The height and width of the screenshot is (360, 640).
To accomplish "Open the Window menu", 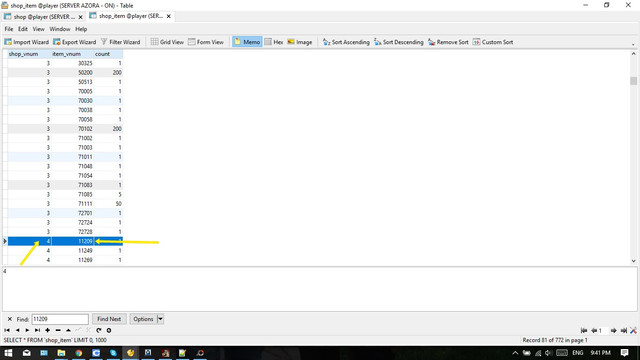I will pyautogui.click(x=60, y=29).
